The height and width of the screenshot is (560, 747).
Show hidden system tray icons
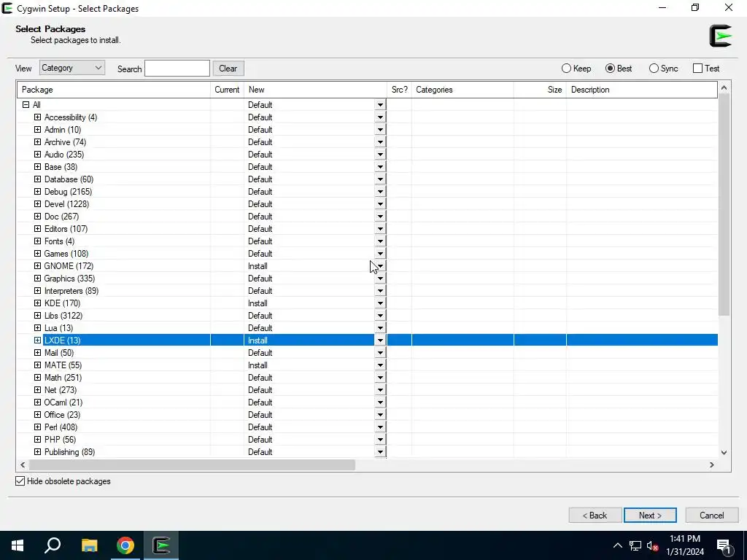point(617,545)
